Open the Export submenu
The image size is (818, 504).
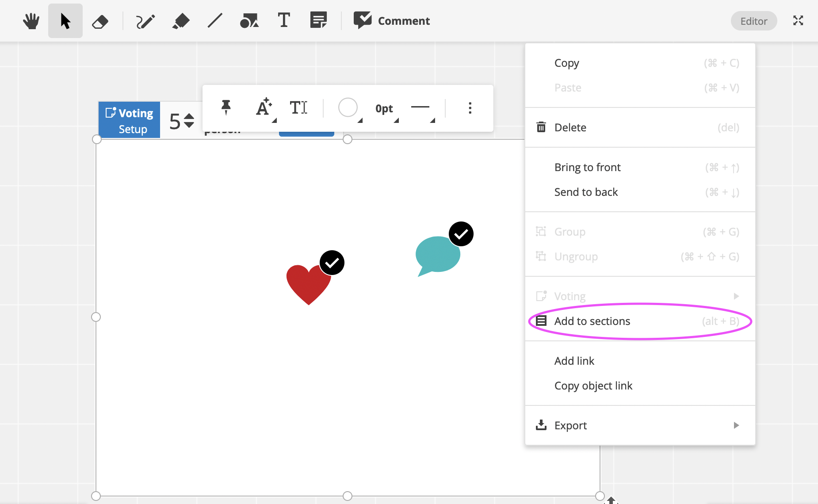pos(571,425)
